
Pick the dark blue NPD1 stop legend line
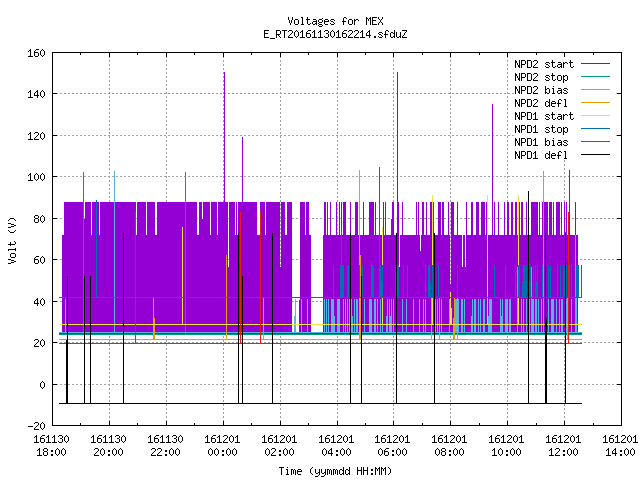(596, 129)
